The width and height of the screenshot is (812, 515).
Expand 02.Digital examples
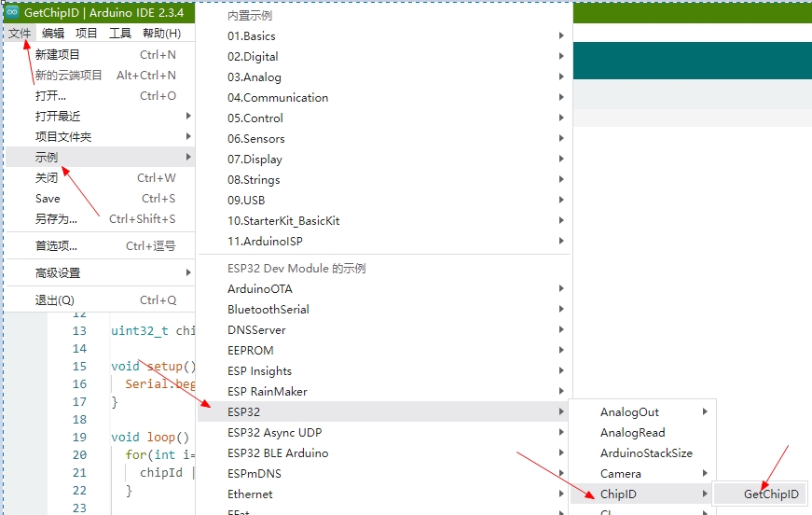click(x=384, y=57)
